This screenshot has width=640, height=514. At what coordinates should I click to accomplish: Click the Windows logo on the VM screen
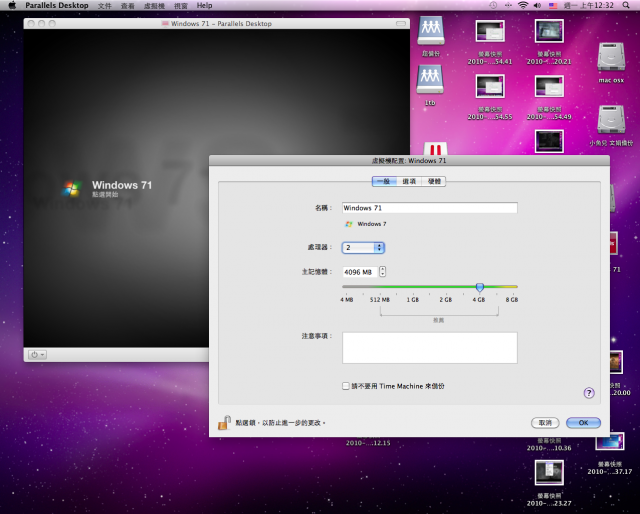pos(72,189)
